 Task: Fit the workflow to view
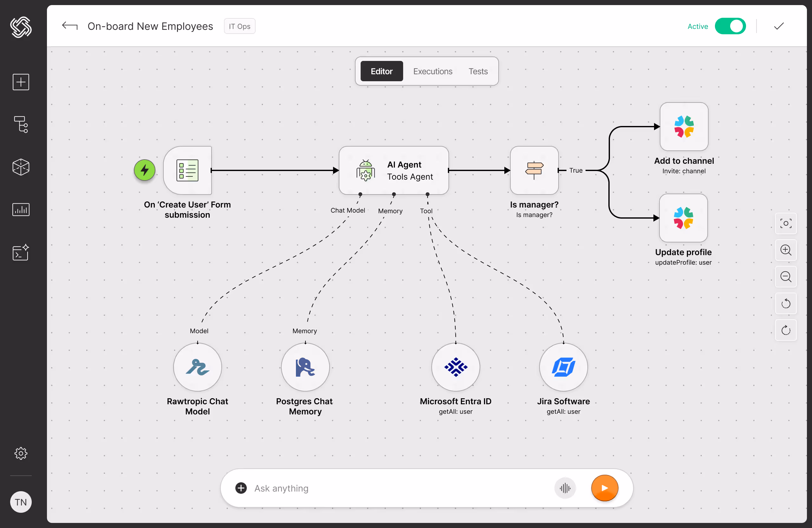tap(786, 223)
